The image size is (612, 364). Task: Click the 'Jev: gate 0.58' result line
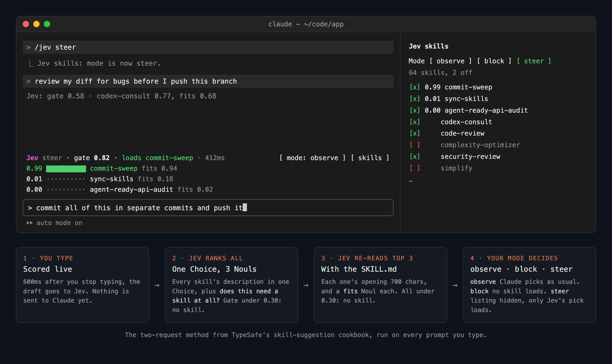pyautogui.click(x=121, y=96)
